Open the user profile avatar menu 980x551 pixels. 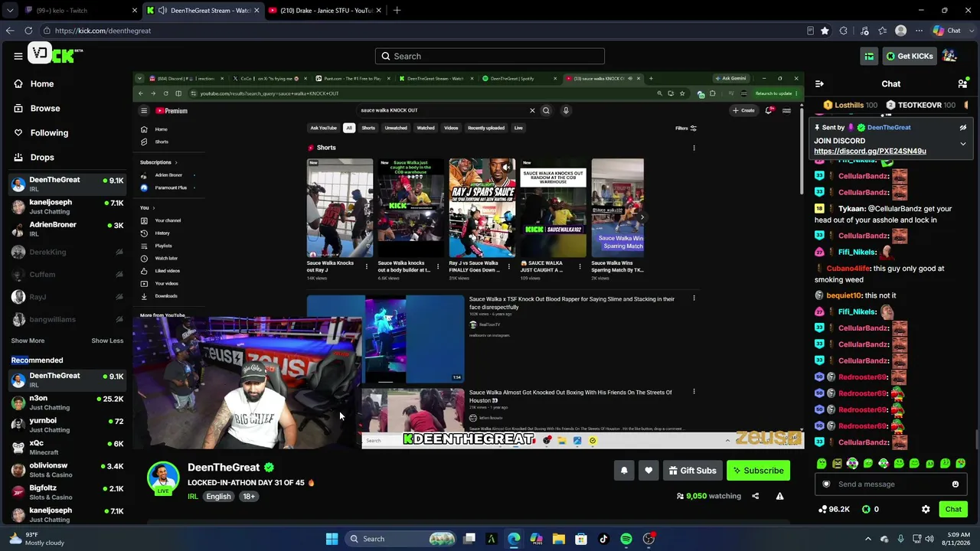coord(949,56)
